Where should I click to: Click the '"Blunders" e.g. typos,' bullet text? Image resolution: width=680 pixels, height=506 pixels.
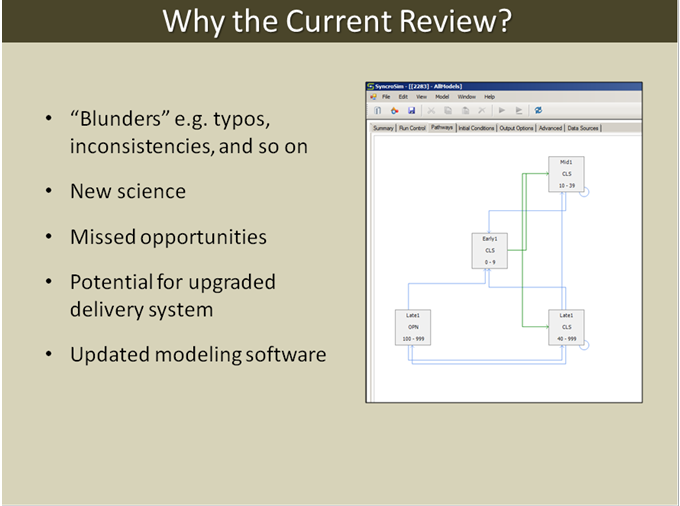[x=170, y=119]
